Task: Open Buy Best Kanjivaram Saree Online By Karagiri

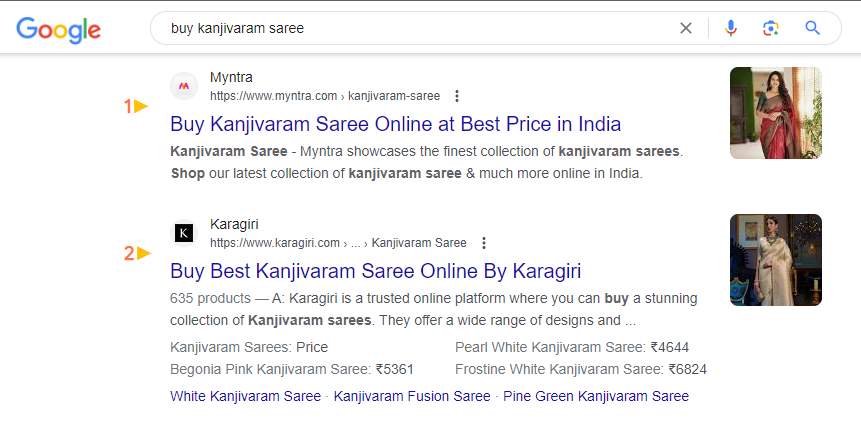Action: [376, 271]
